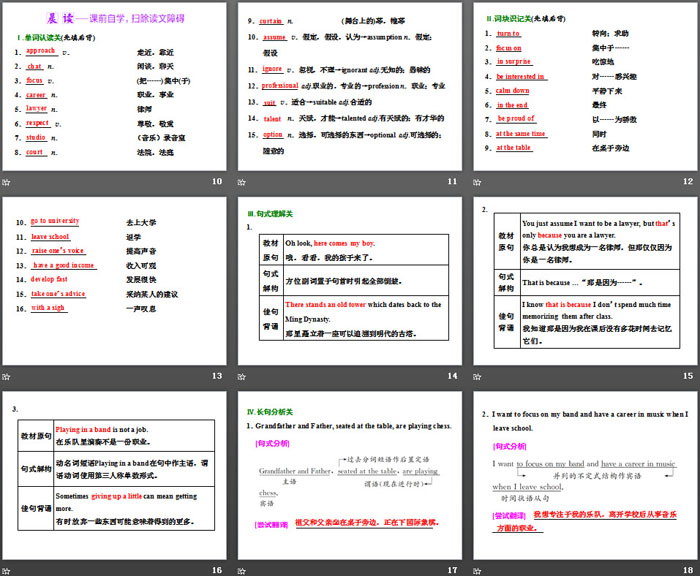Click the word 'curtain' on slide 11
This screenshot has height=576, width=700.
click(271, 21)
